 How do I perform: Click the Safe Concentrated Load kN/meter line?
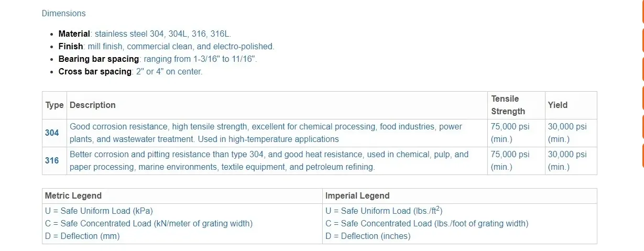point(149,223)
